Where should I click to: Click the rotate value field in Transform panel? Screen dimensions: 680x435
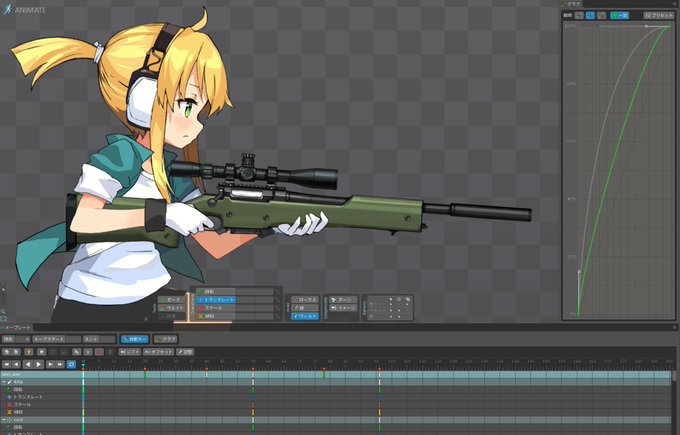(255, 291)
